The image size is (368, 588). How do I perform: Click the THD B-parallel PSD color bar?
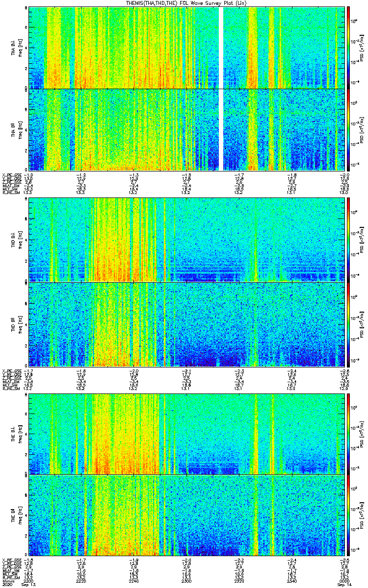(348, 324)
